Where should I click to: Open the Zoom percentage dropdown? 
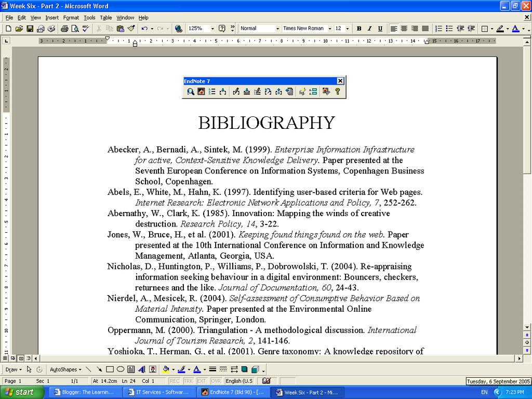(x=212, y=29)
